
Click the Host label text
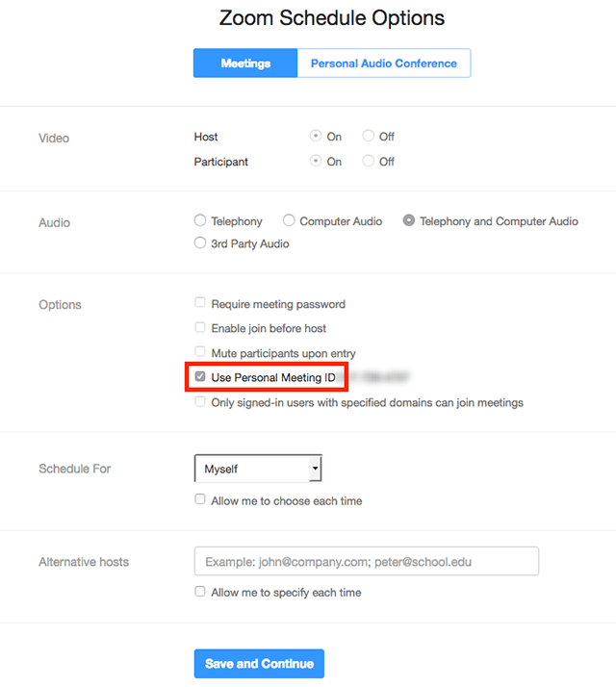206,137
